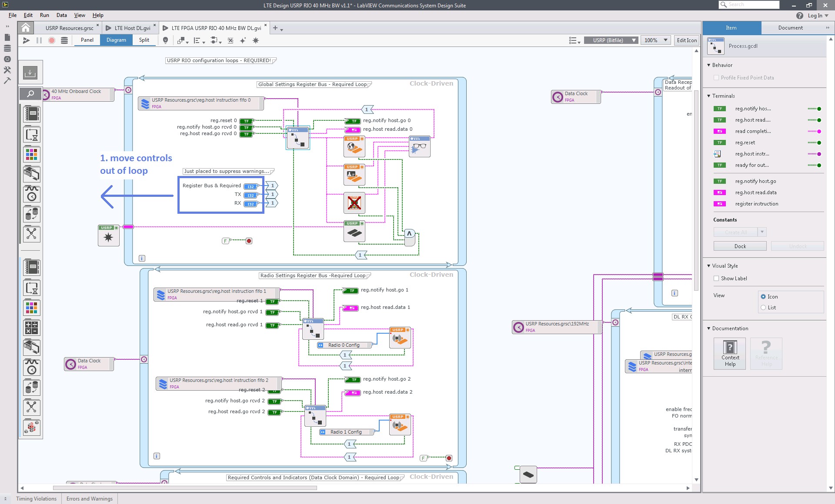This screenshot has height=504, width=835.
Task: Collapse the Visual Style section
Action: coord(709,266)
